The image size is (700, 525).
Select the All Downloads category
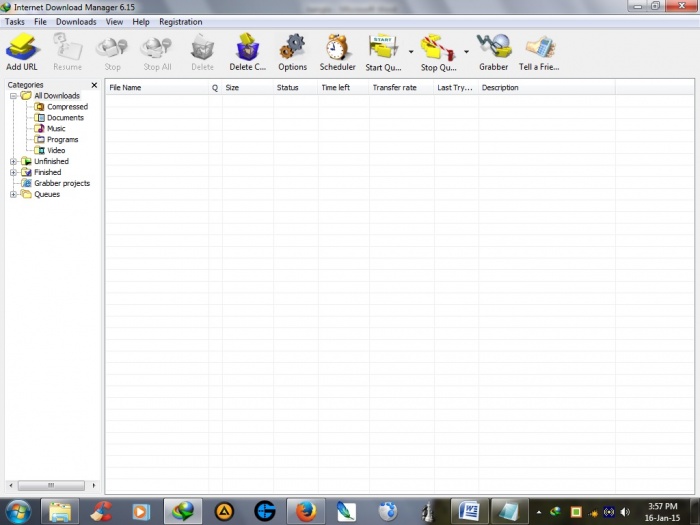coord(57,96)
